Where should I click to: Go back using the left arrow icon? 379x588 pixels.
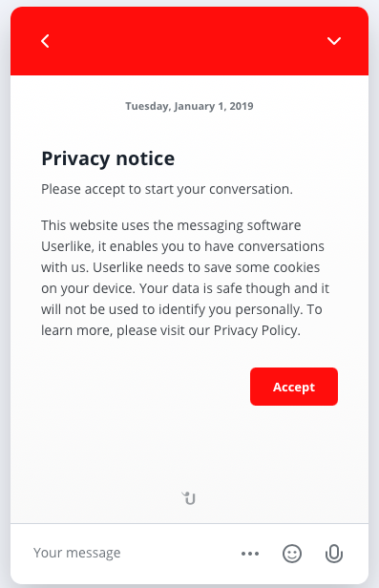(45, 41)
